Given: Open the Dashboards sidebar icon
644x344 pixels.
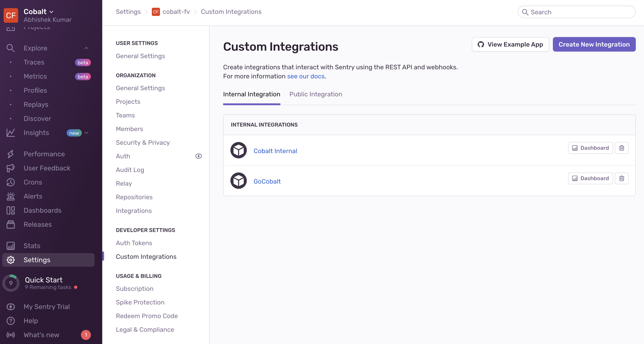Looking at the screenshot, I should [x=10, y=210].
